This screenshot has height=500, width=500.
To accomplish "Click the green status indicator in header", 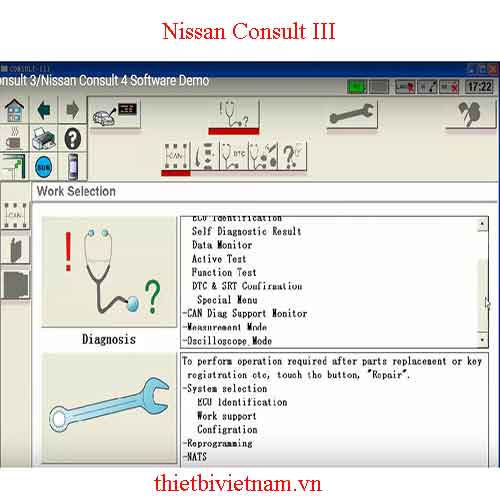I will (x=357, y=87).
